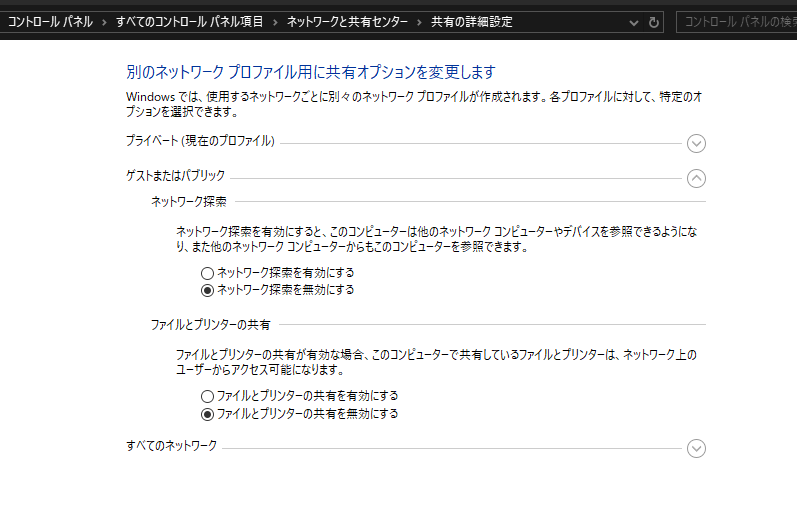Go to コントロール パネル breadcrumb
Viewport: 797px width, 525px height.
[50, 22]
